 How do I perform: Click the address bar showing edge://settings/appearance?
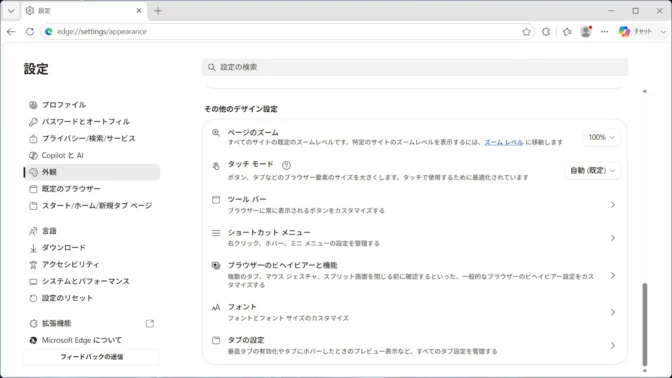287,32
